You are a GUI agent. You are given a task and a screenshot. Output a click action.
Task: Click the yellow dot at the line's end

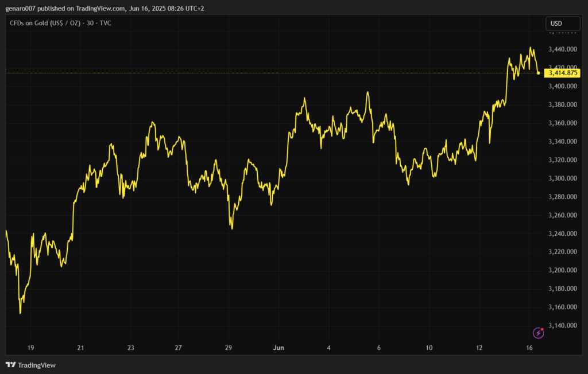tap(538, 73)
